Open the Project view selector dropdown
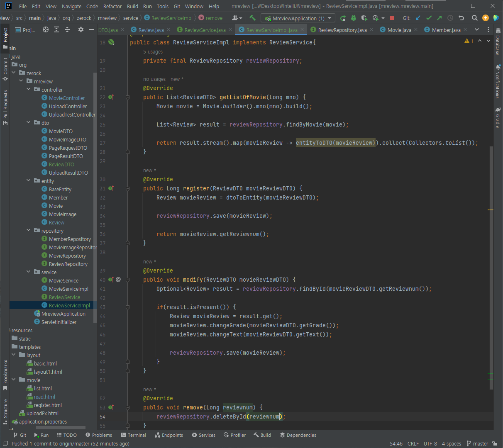Screen dimensions: 503x448 pyautogui.click(x=25, y=30)
